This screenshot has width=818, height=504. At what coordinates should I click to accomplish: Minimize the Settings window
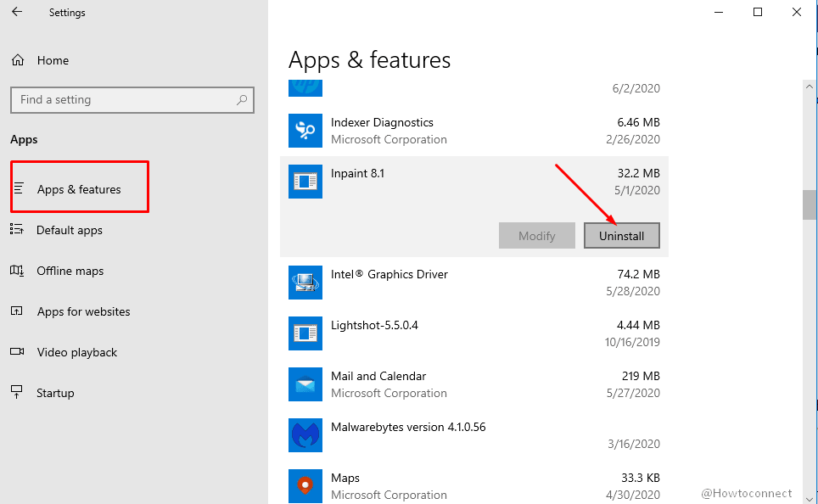tap(719, 12)
